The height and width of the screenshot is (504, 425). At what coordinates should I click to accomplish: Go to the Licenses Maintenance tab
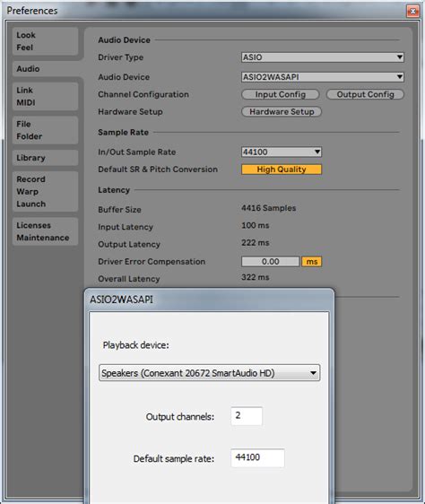pos(46,231)
